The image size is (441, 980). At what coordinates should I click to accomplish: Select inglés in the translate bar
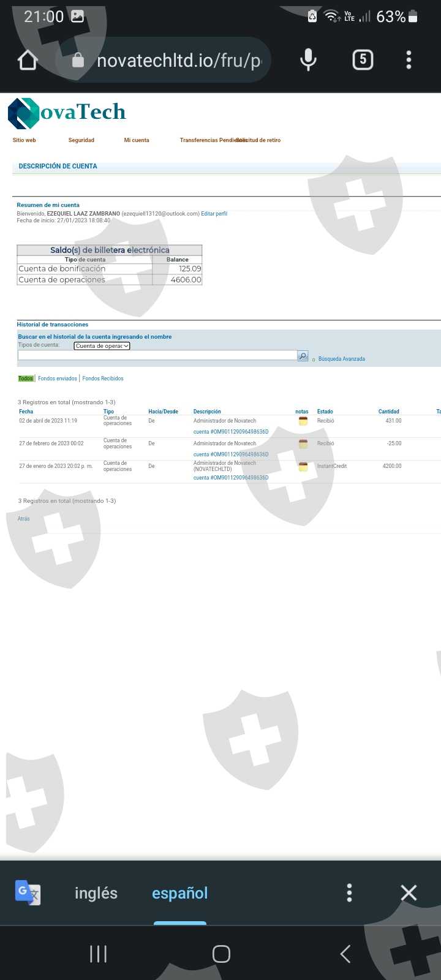click(x=96, y=893)
